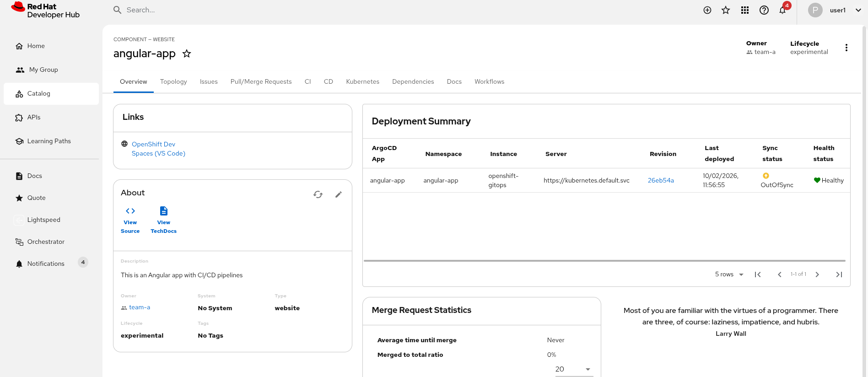
Task: Open the Kubernetes tab
Action: (x=363, y=81)
